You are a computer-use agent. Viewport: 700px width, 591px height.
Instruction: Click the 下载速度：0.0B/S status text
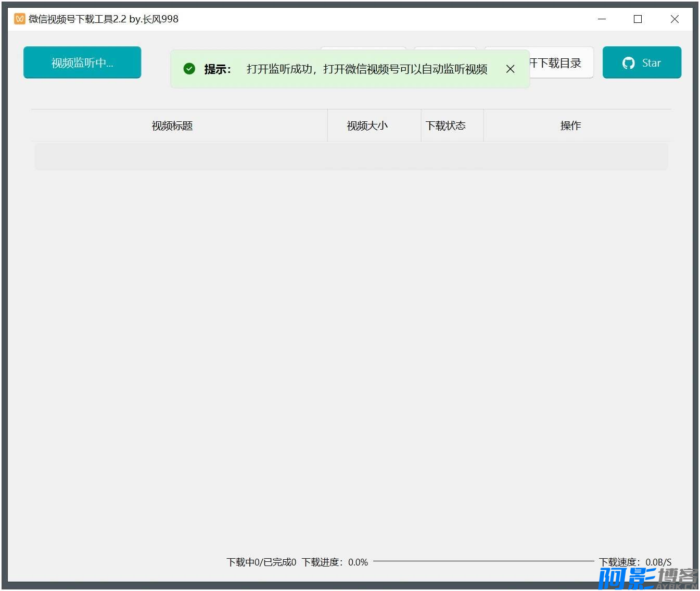(635, 562)
